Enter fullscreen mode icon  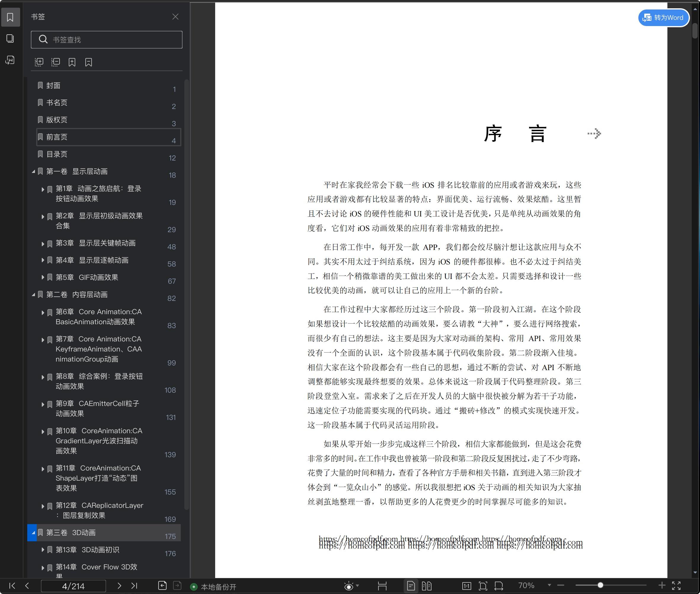(676, 586)
